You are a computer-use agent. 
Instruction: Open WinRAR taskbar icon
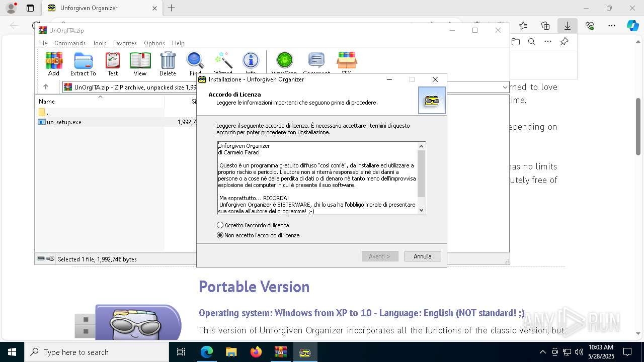[280, 352]
